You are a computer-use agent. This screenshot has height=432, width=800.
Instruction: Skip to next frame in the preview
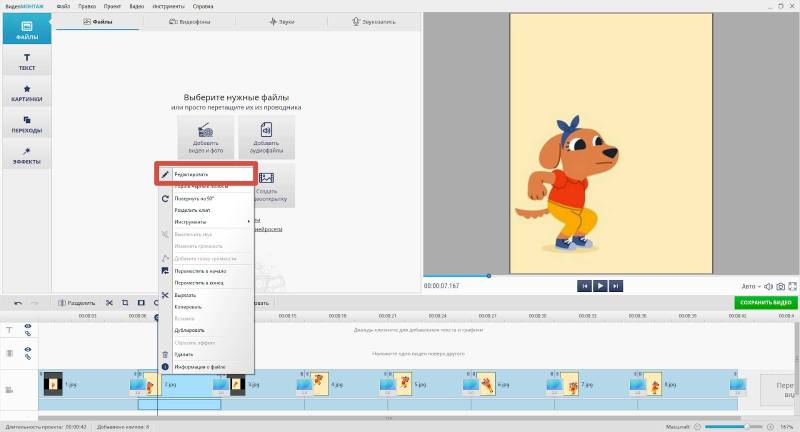615,286
